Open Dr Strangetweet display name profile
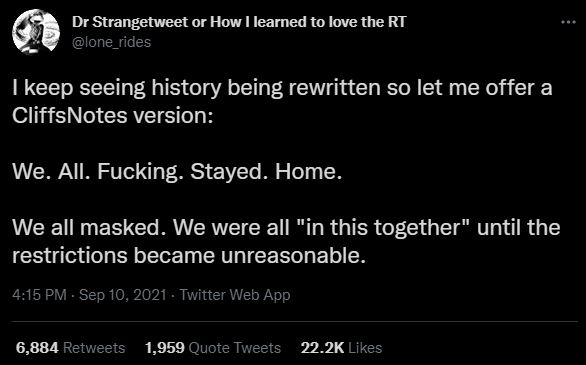The width and height of the screenshot is (586, 365). (x=238, y=22)
